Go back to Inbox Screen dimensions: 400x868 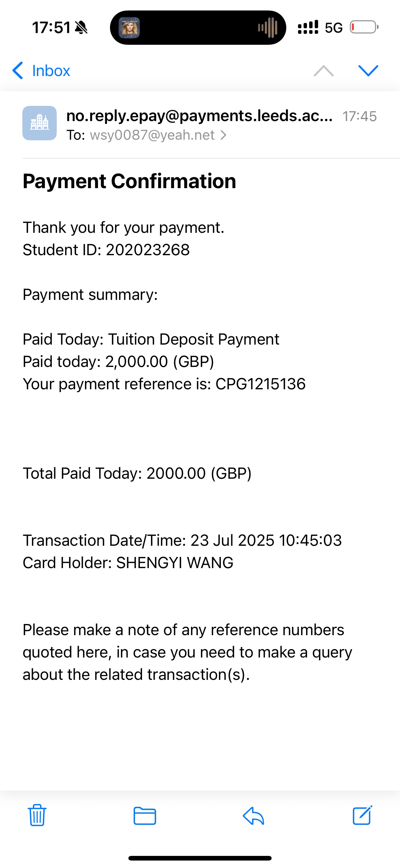click(x=51, y=71)
